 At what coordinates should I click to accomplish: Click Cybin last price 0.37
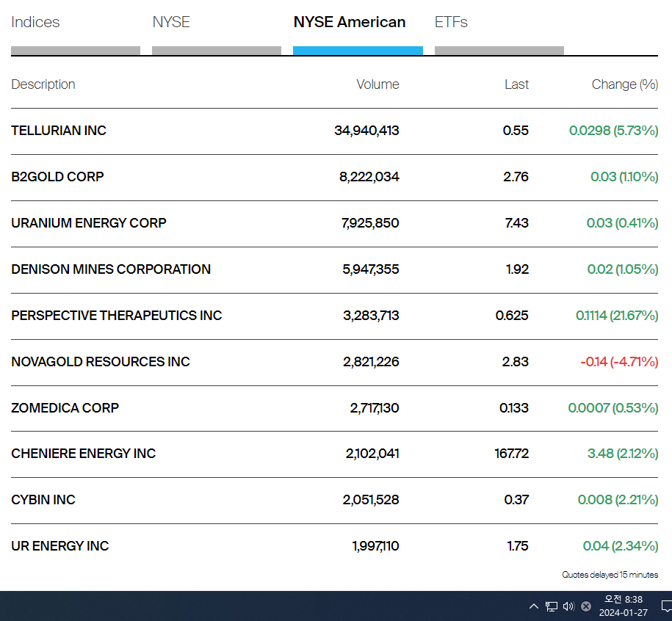516,500
